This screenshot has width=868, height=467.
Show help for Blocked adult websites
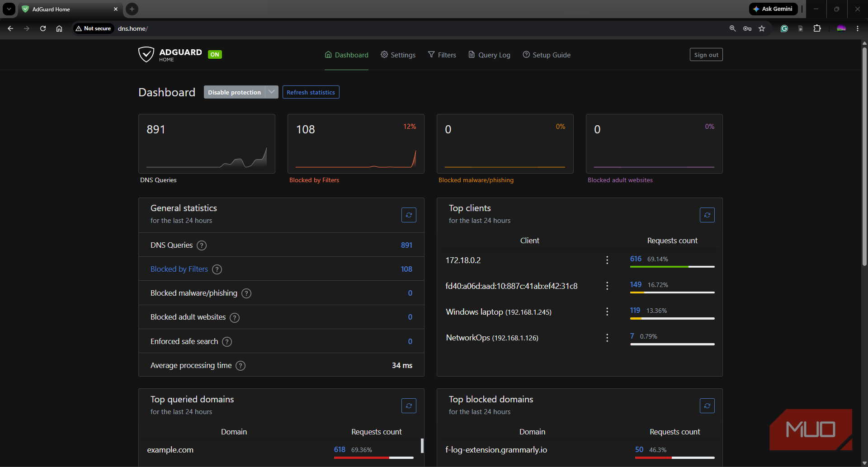point(235,317)
